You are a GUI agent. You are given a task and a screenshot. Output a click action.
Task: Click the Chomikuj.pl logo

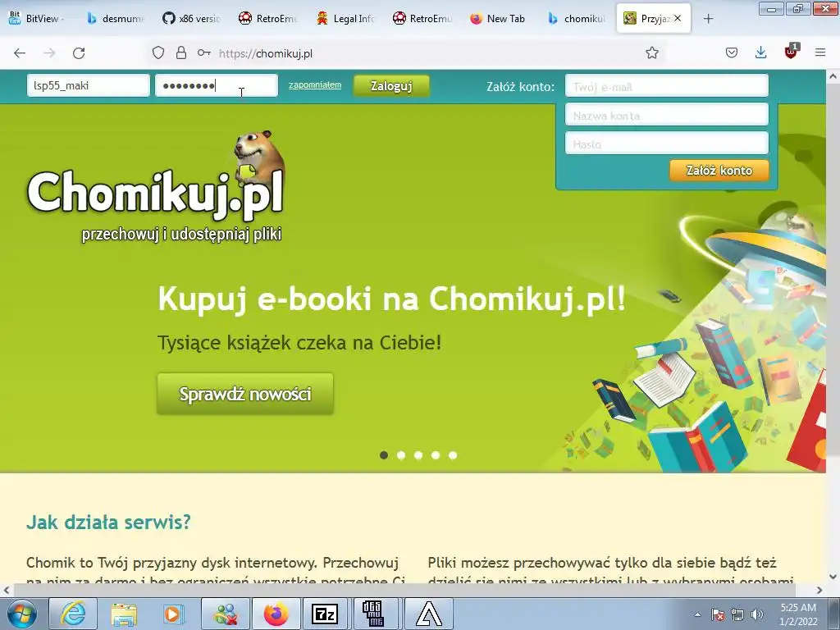155,188
